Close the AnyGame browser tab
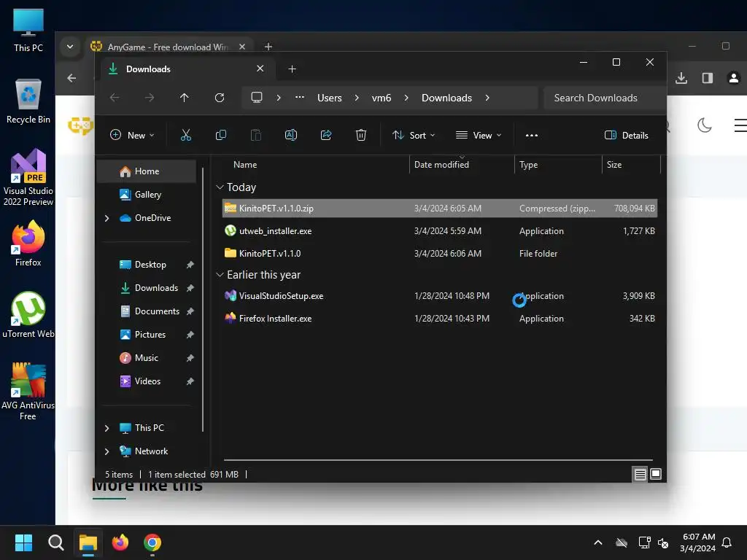Screen dimensions: 747x560 (242, 47)
